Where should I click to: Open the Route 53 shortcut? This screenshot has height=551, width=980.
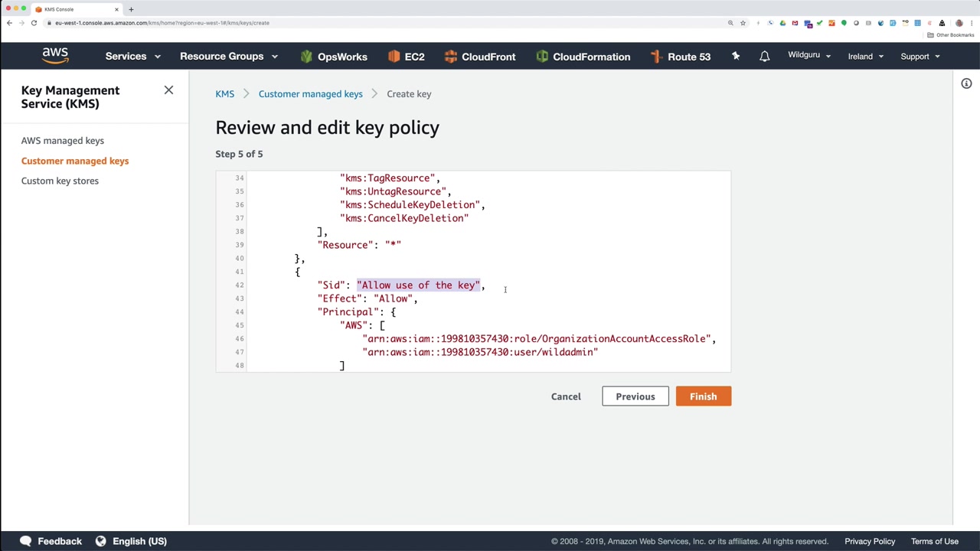pyautogui.click(x=680, y=57)
